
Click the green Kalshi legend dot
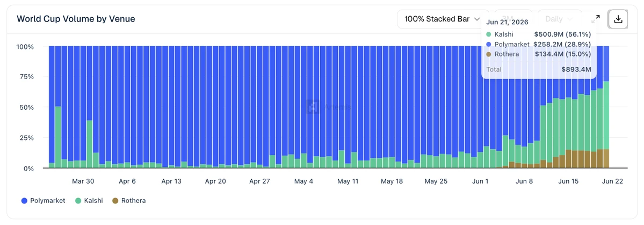(78, 201)
